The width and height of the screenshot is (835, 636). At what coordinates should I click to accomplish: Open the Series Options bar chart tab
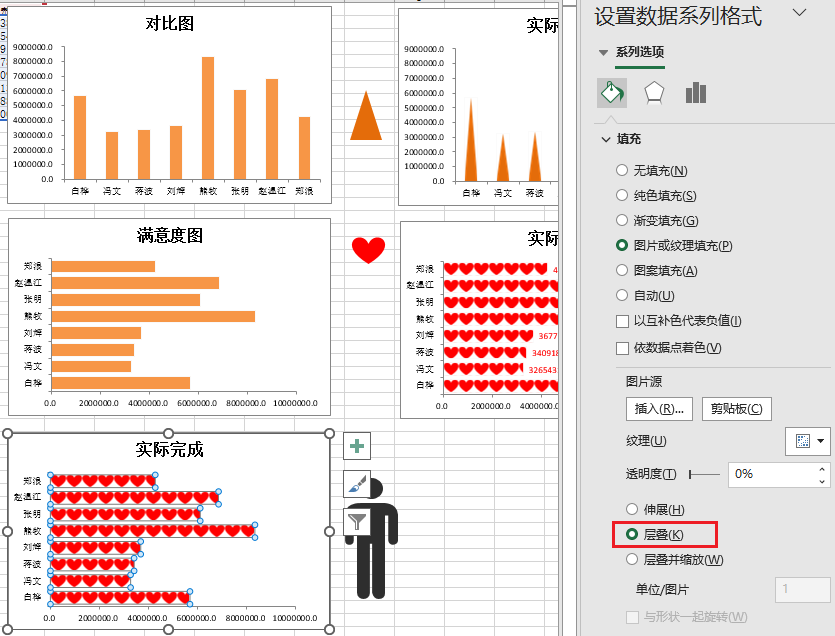696,93
